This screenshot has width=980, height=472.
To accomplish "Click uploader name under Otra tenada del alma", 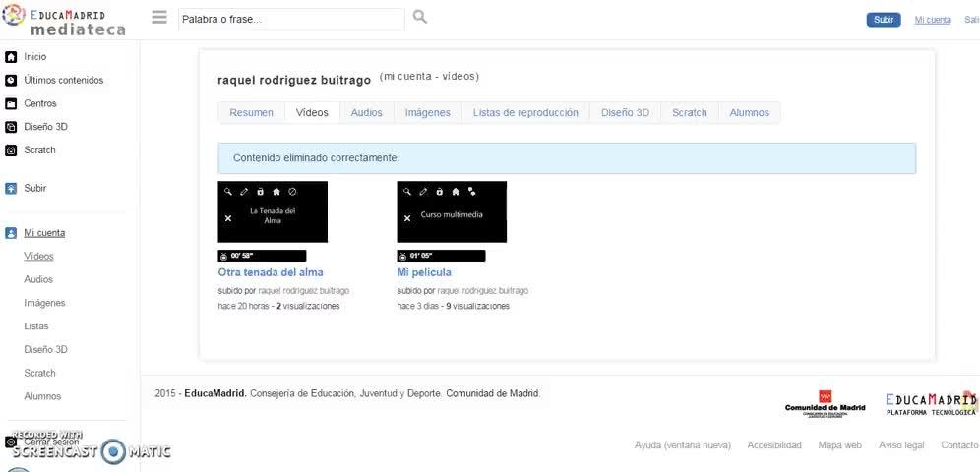I will (304, 291).
